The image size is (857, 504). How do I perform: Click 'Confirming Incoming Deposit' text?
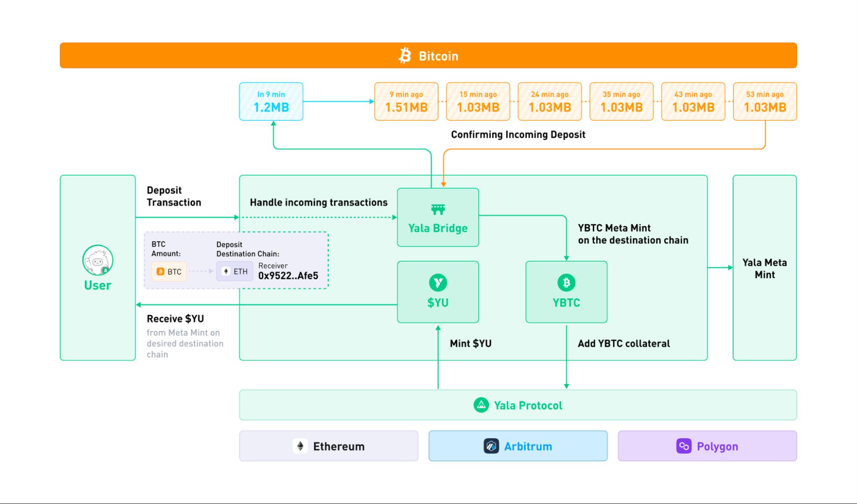coord(518,135)
